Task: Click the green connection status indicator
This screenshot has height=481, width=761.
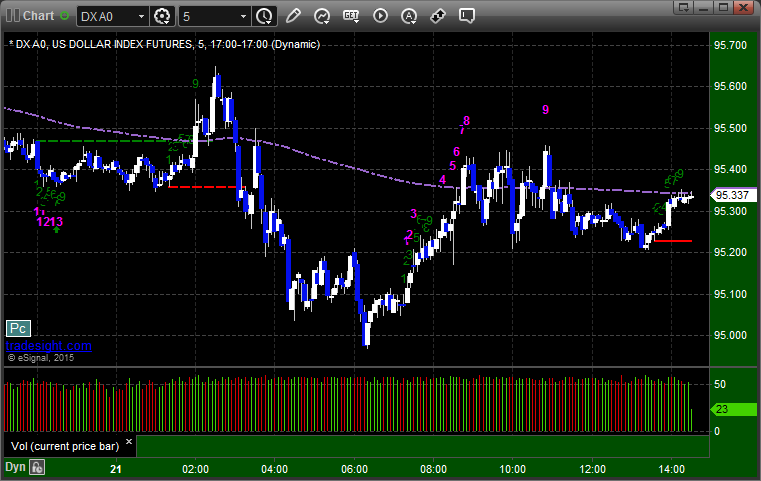Action: click(64, 16)
